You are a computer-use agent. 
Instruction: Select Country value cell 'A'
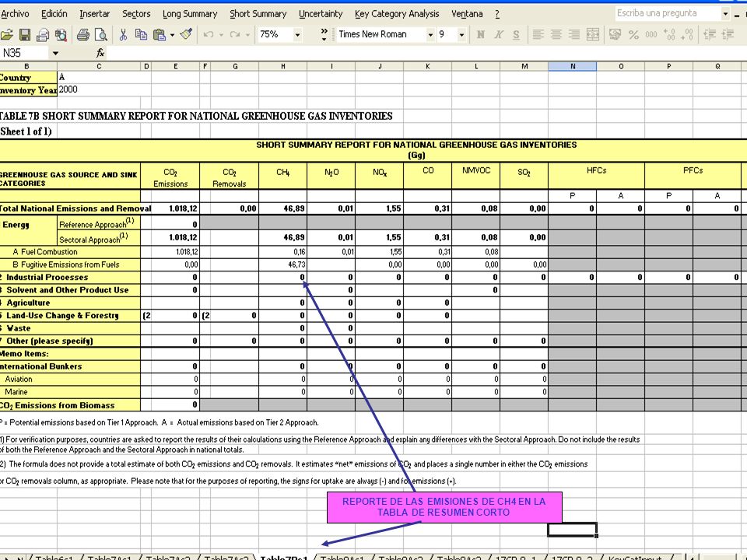click(99, 77)
